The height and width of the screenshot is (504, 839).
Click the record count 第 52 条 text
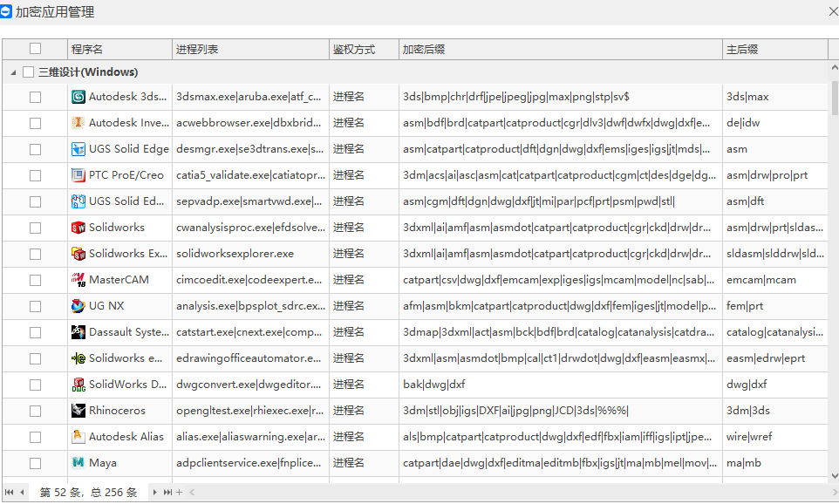(x=60, y=493)
